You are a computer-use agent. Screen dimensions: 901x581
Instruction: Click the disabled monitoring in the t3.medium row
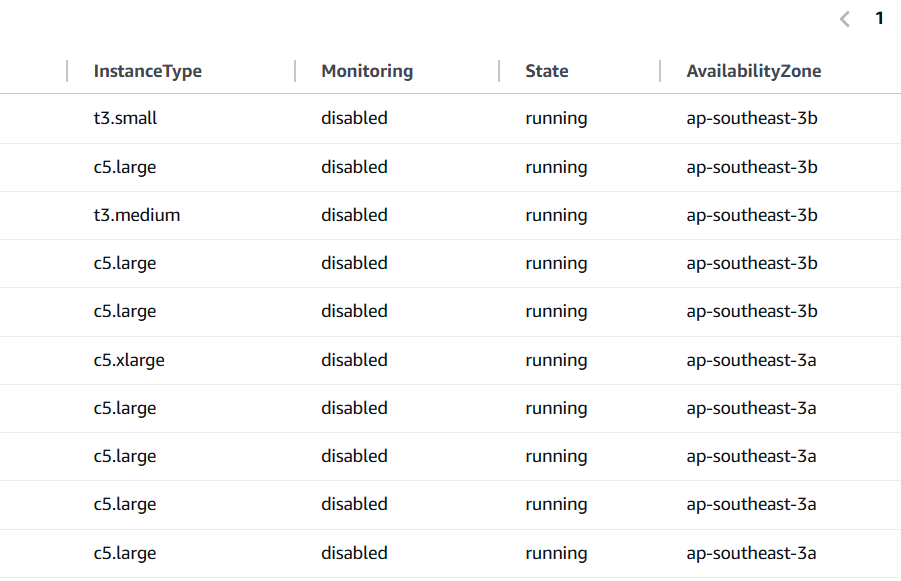click(x=354, y=215)
